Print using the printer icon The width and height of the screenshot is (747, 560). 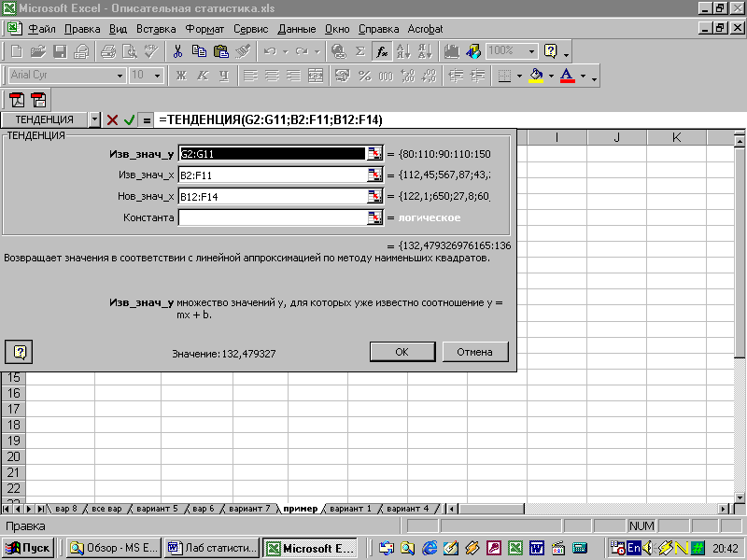point(108,51)
